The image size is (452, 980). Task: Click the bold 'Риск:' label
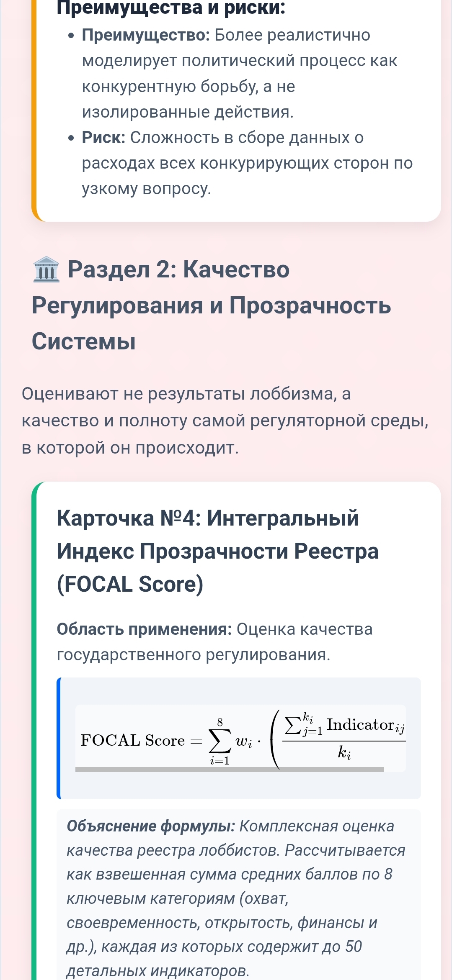tap(103, 138)
